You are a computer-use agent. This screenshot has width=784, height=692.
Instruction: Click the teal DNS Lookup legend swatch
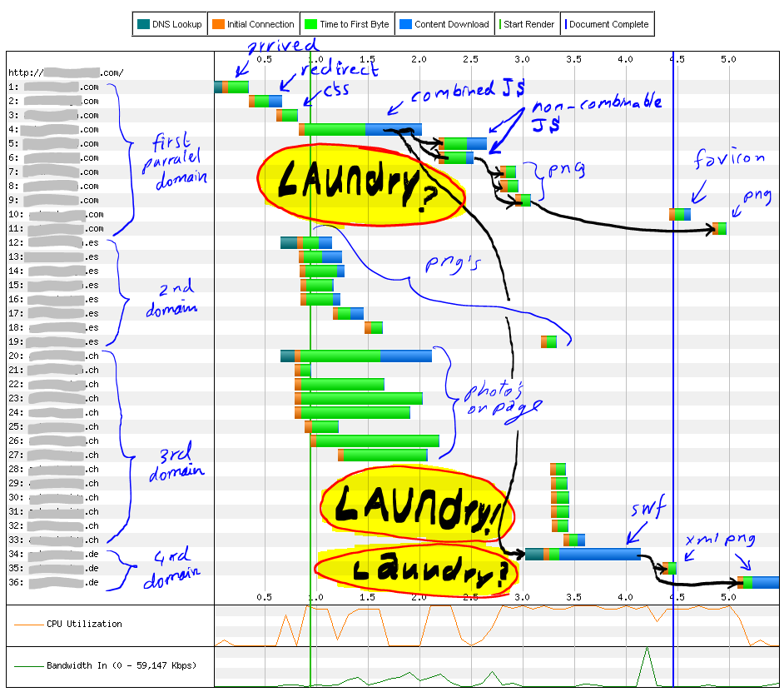tap(143, 24)
